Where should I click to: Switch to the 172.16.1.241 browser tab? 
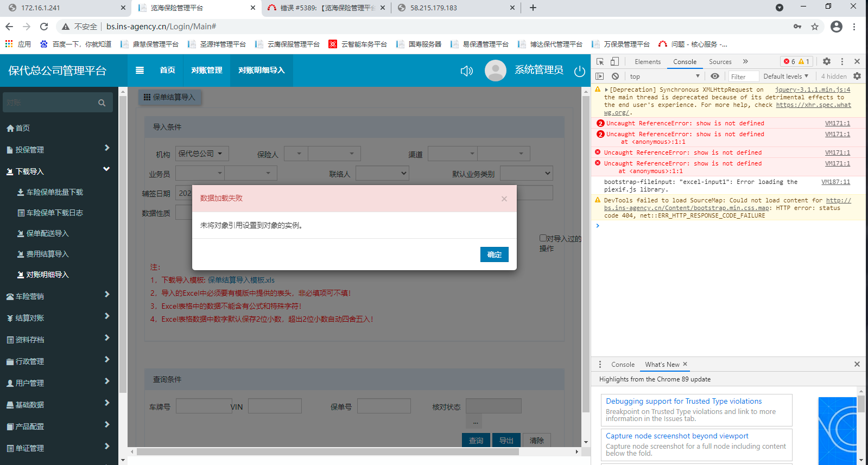coord(66,8)
